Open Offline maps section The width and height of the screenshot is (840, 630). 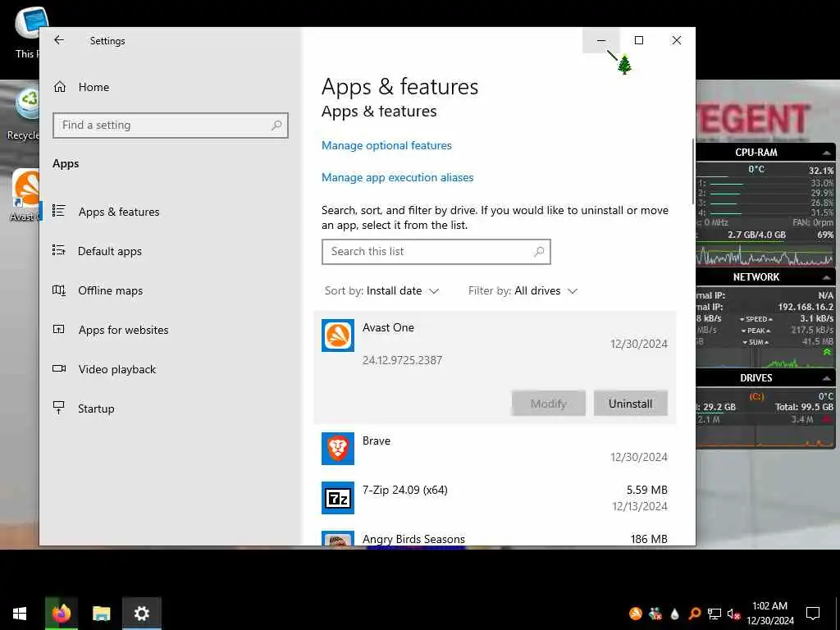point(111,290)
